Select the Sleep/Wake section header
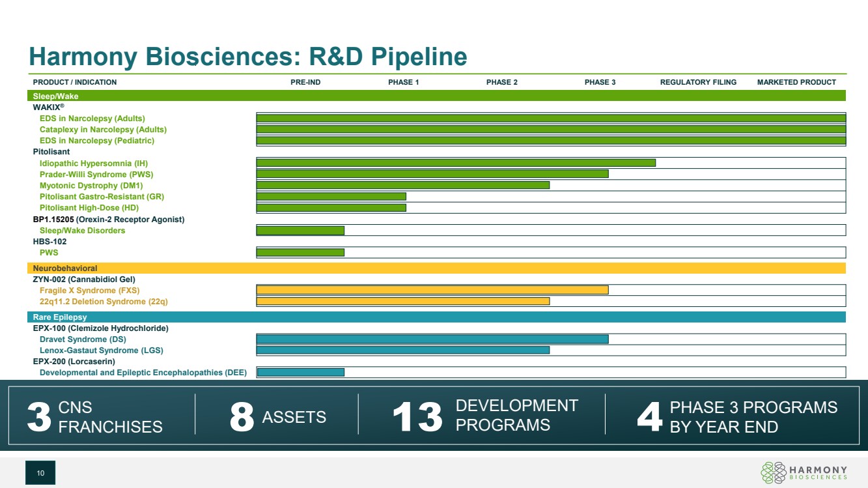The width and height of the screenshot is (868, 488). pyautogui.click(x=55, y=96)
